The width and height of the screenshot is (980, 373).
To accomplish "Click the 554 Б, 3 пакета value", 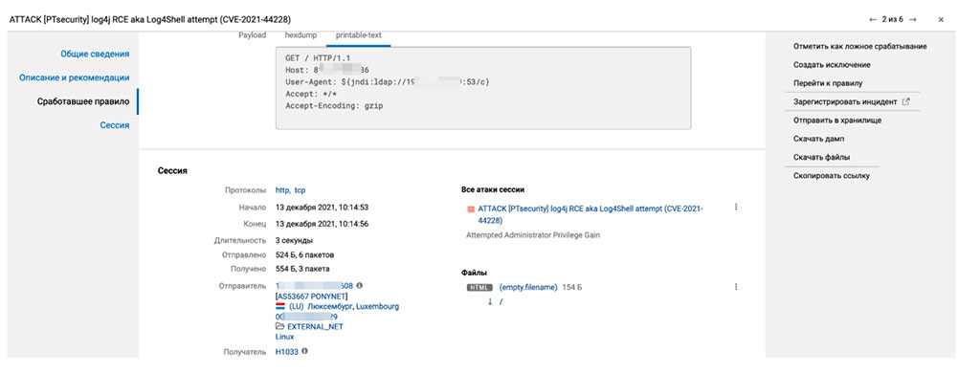I will tap(302, 269).
